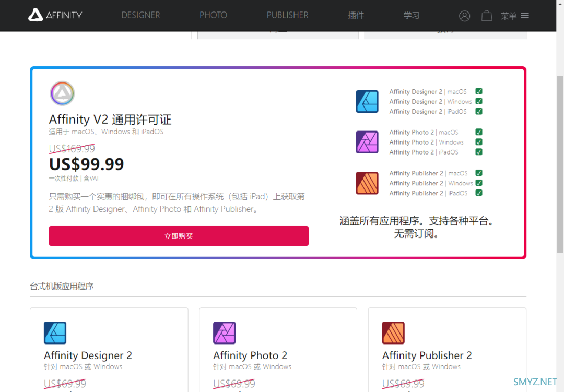The image size is (564, 392).
Task: Click checkmark for Affinity Publisher 2 iPadOS
Action: click(479, 193)
